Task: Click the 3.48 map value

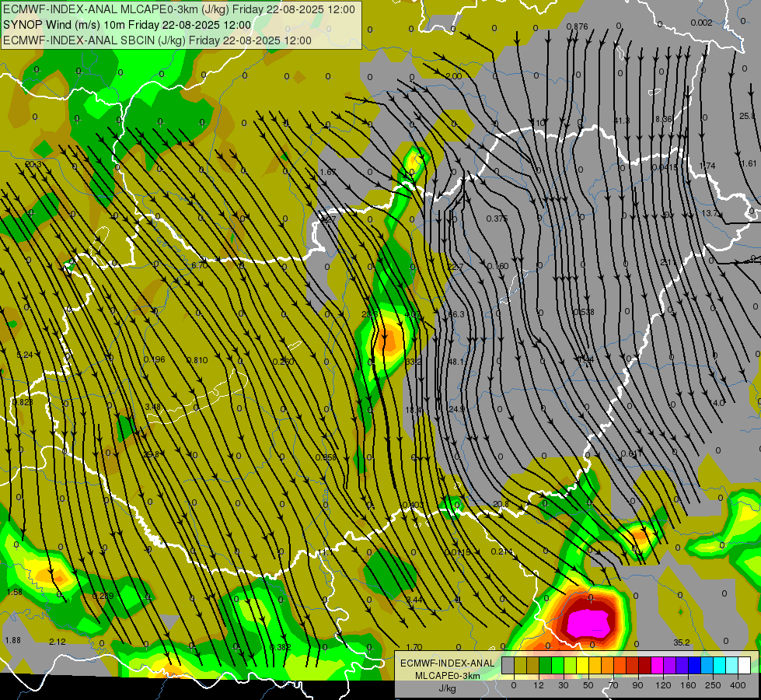Action: tap(153, 407)
